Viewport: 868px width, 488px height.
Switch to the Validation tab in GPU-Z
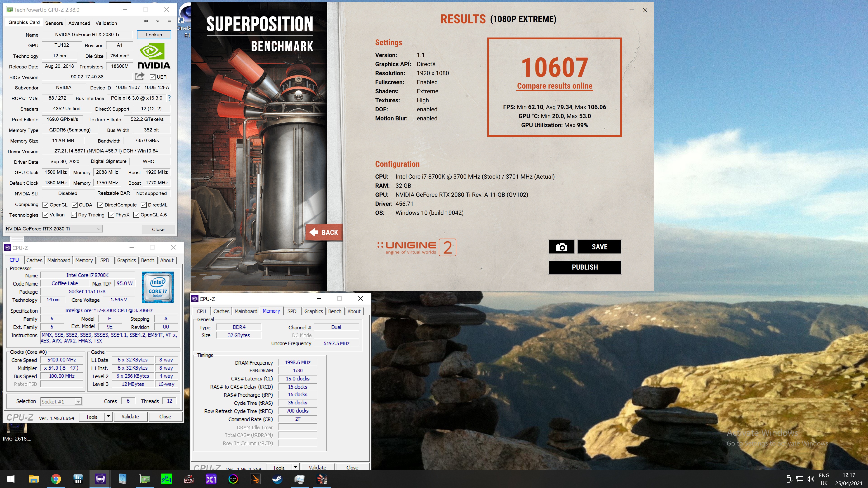pos(106,23)
